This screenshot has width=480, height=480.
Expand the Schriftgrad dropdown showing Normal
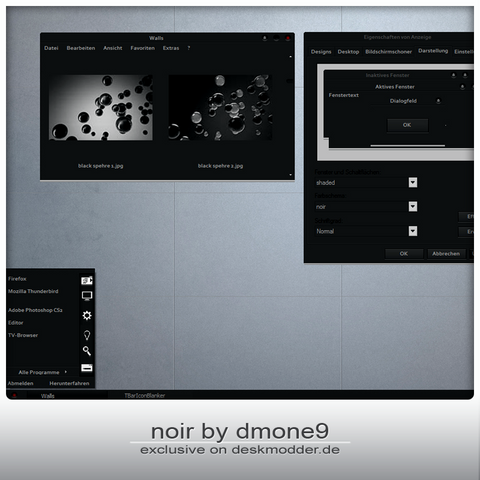point(366,231)
